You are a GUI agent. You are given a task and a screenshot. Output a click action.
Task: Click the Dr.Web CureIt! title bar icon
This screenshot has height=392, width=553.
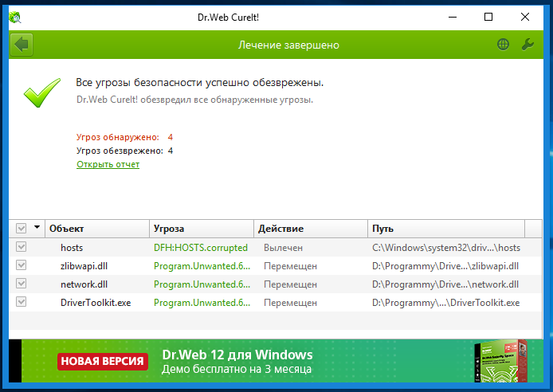pyautogui.click(x=15, y=17)
